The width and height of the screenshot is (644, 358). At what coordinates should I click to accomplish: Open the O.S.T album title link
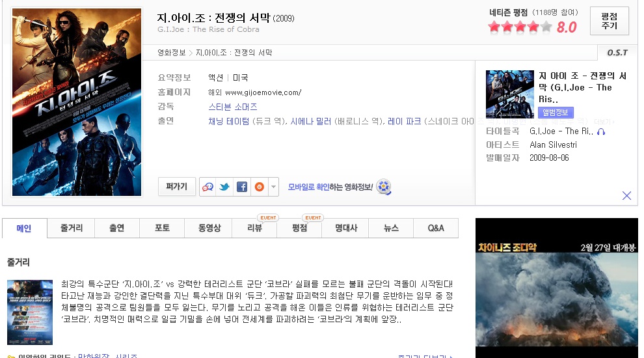582,87
